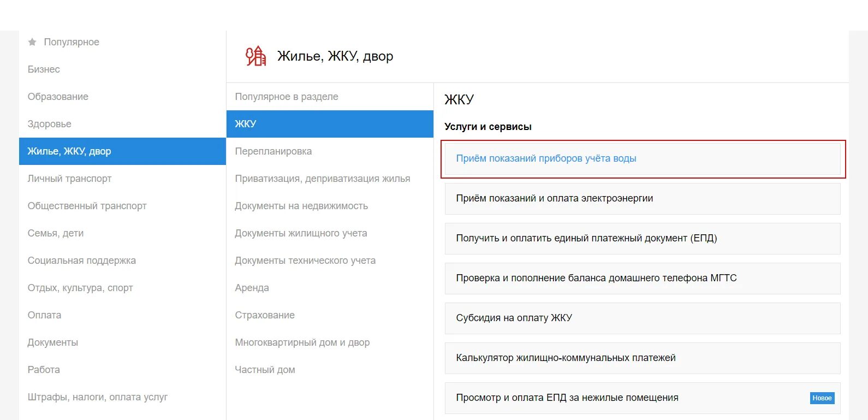Open the Популярное category
The image size is (868, 420).
click(x=72, y=42)
